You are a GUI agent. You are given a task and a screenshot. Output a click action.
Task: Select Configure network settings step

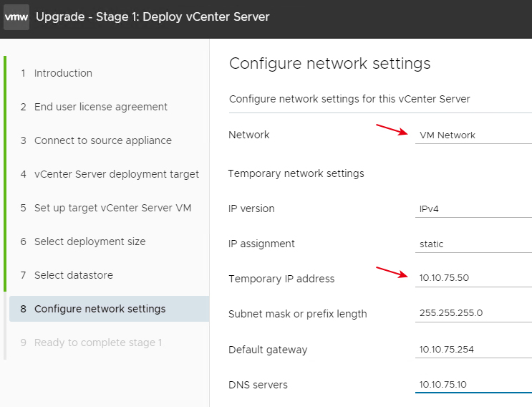click(x=109, y=309)
